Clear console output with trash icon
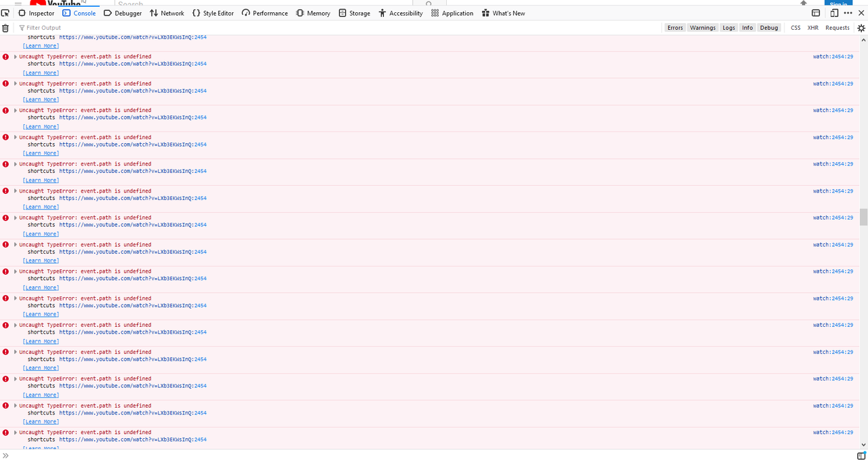868x470 pixels. (5, 28)
